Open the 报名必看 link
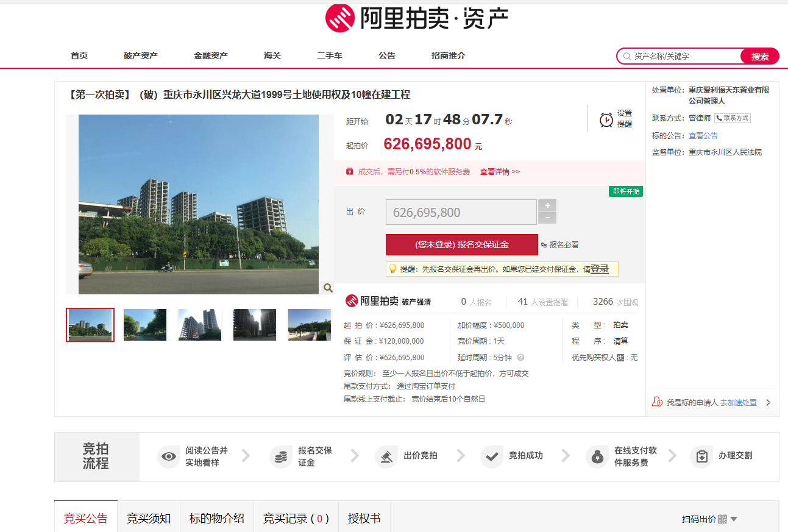788x532 pixels. click(564, 245)
